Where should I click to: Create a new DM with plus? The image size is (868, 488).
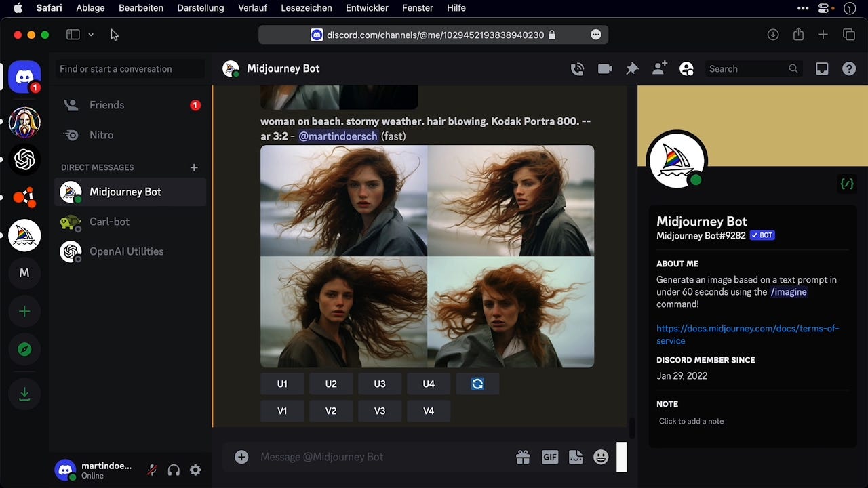(194, 167)
